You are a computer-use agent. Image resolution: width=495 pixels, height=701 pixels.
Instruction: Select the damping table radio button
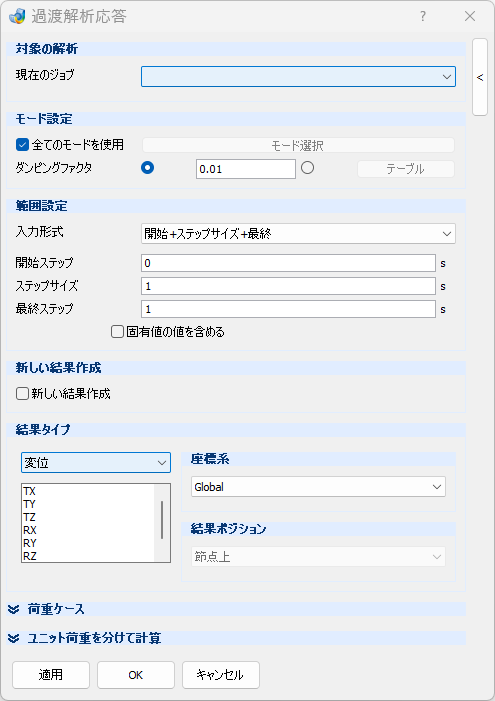click(307, 168)
